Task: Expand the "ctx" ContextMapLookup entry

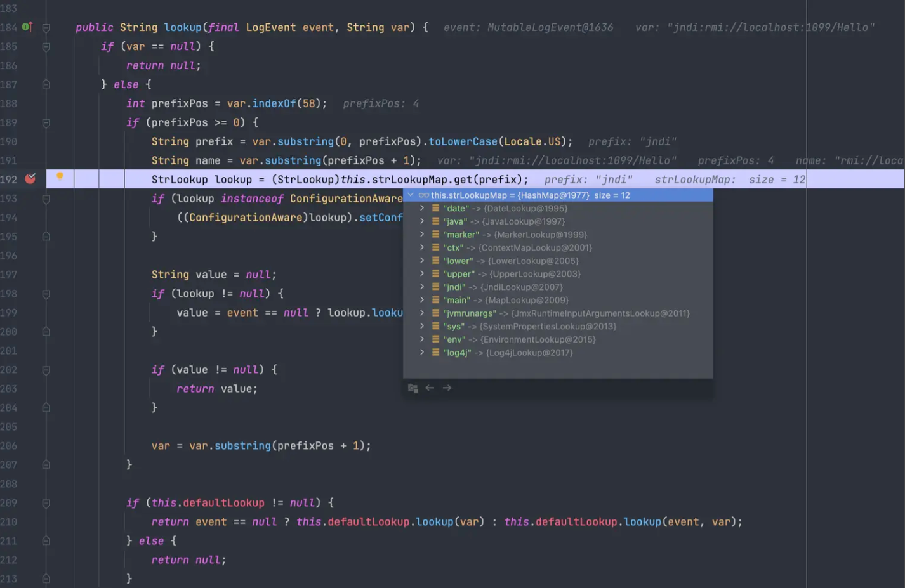Action: tap(422, 247)
